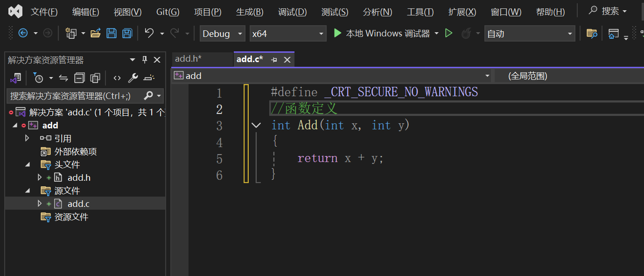This screenshot has width=644, height=276.
Task: Expand the 引用 node
Action: pos(27,138)
